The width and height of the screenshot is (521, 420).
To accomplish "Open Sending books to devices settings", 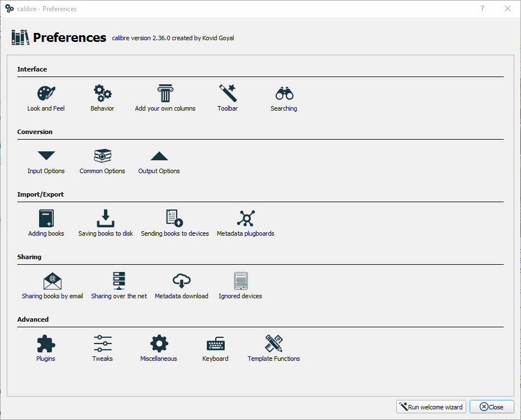I will [174, 218].
